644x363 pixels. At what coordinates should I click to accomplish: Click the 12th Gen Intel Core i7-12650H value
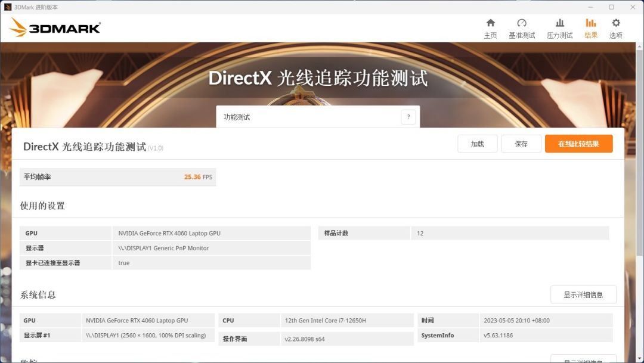(326, 320)
